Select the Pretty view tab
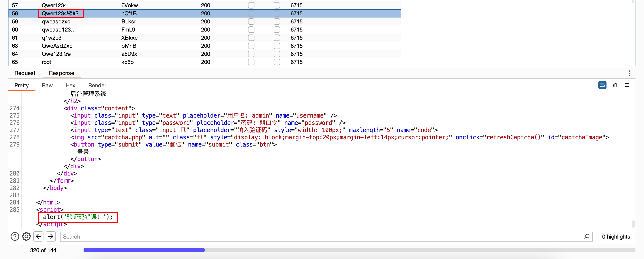 (x=22, y=85)
